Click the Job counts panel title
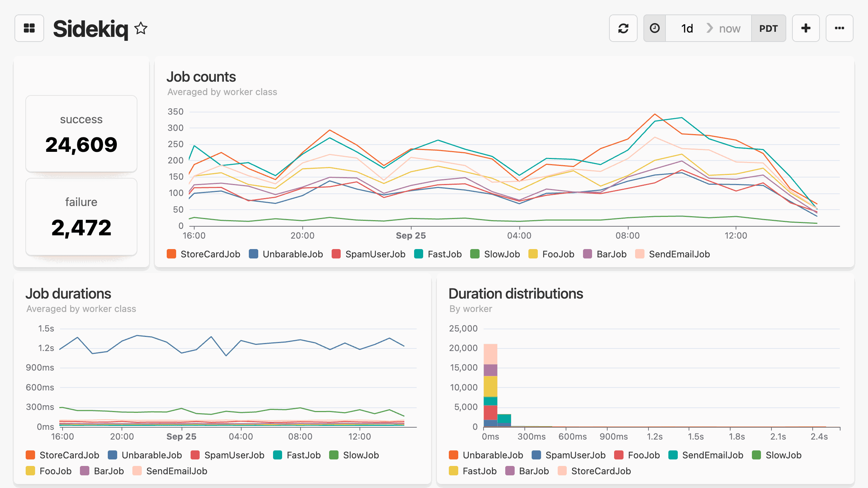Screen dimensions: 868x488 201,77
